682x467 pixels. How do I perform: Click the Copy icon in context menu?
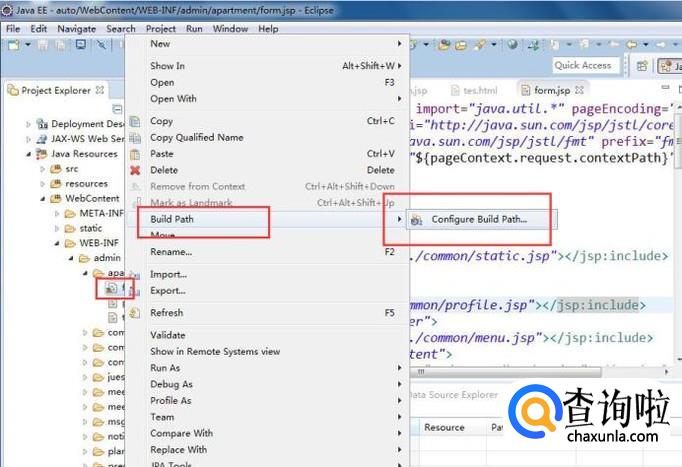(x=136, y=121)
